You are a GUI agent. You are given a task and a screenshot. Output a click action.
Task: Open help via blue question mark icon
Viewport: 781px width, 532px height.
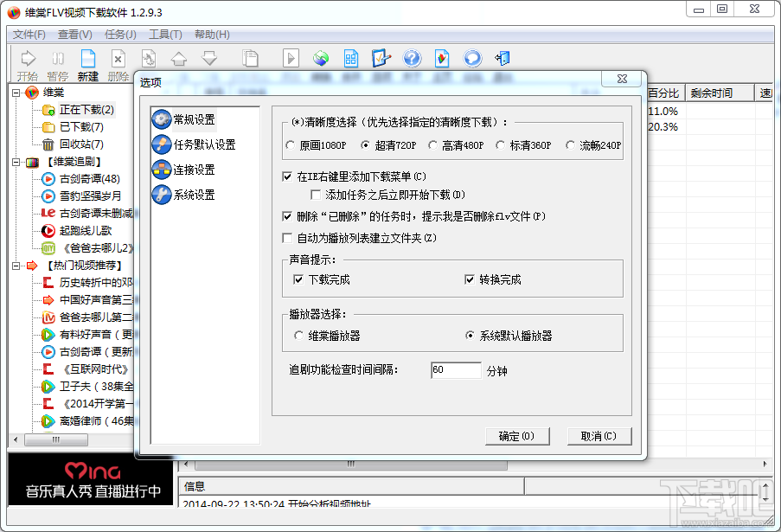pos(412,58)
